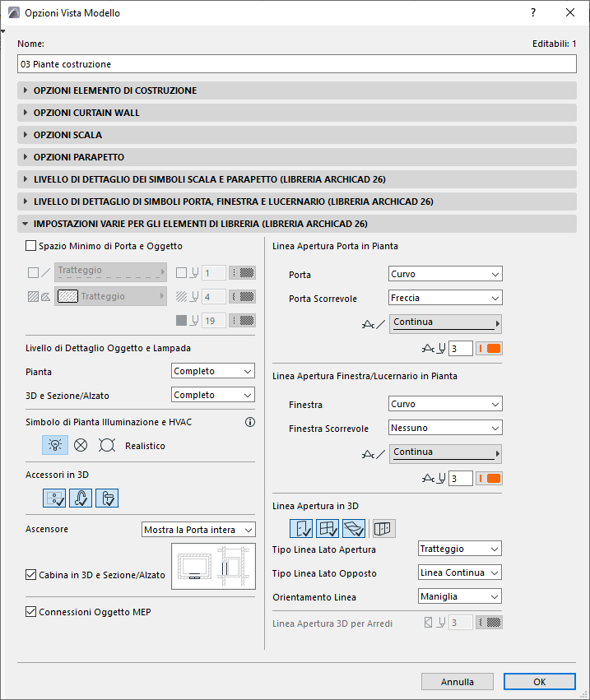Open the Continua line type picker under Finestra Scorrevole
The width and height of the screenshot is (590, 700).
coord(445,454)
